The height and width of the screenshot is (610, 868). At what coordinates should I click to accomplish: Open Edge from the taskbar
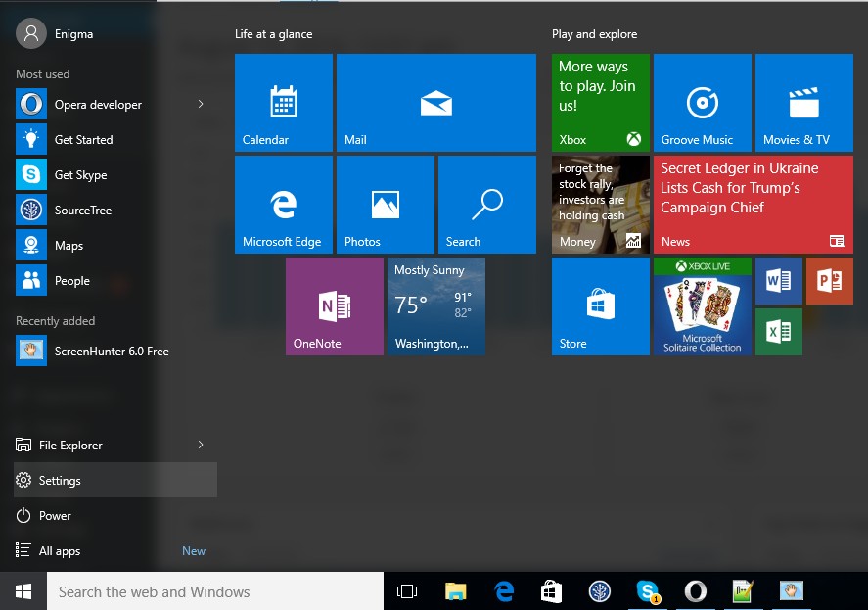(504, 591)
